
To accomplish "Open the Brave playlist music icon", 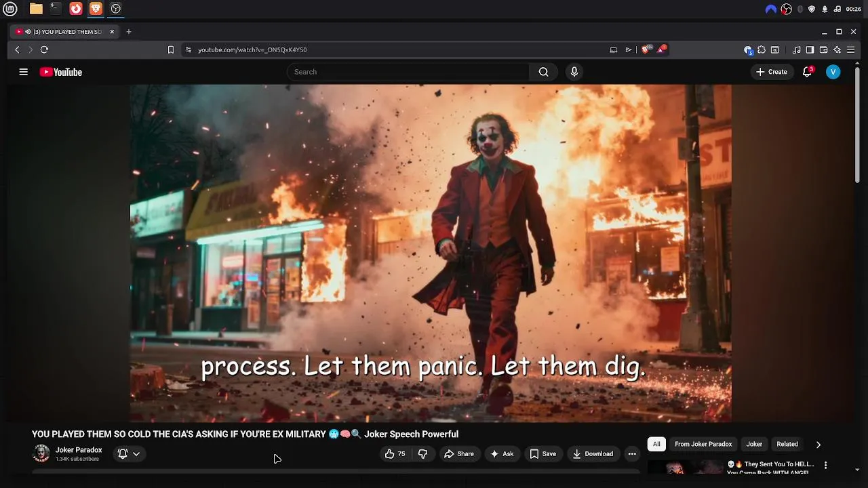I will 797,49.
